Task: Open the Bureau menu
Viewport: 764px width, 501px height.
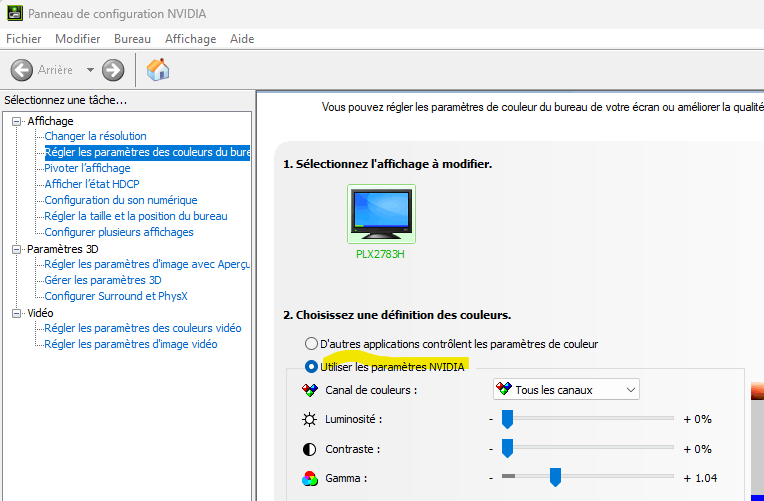Action: click(132, 39)
